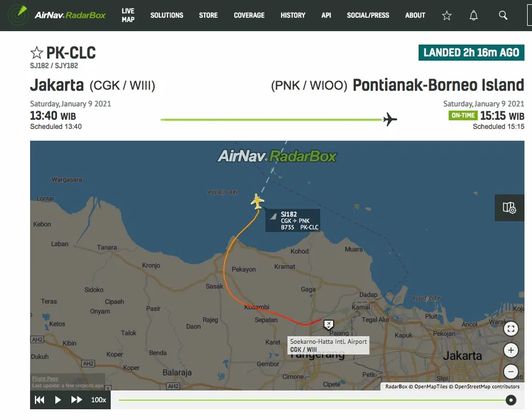532x420 pixels.
Task: Click the Soekarno-Hatta airport marker
Action: point(328,325)
